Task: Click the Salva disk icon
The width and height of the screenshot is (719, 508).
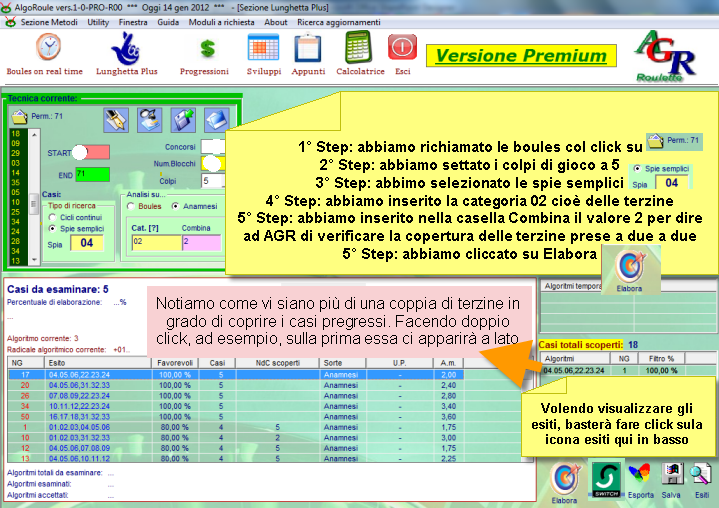Action: pyautogui.click(x=671, y=474)
